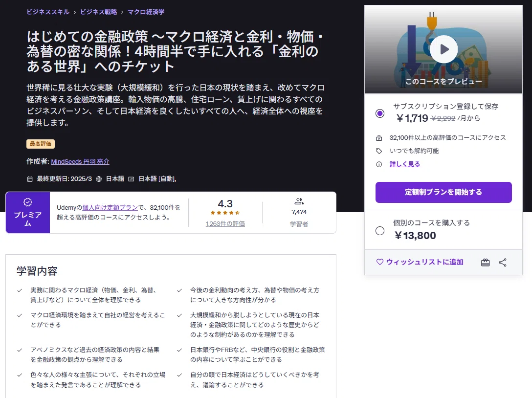Image resolution: width=532 pixels, height=398 pixels.
Task: Click the learners people icon
Action: coord(299,201)
